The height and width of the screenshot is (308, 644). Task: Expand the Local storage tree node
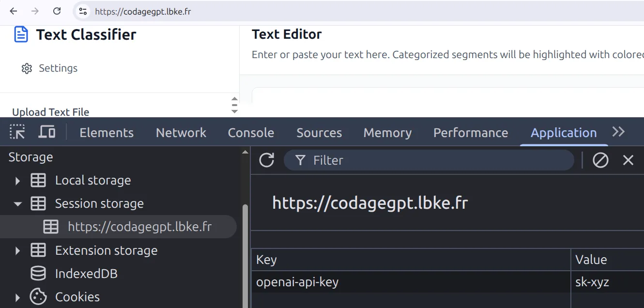pyautogui.click(x=18, y=181)
